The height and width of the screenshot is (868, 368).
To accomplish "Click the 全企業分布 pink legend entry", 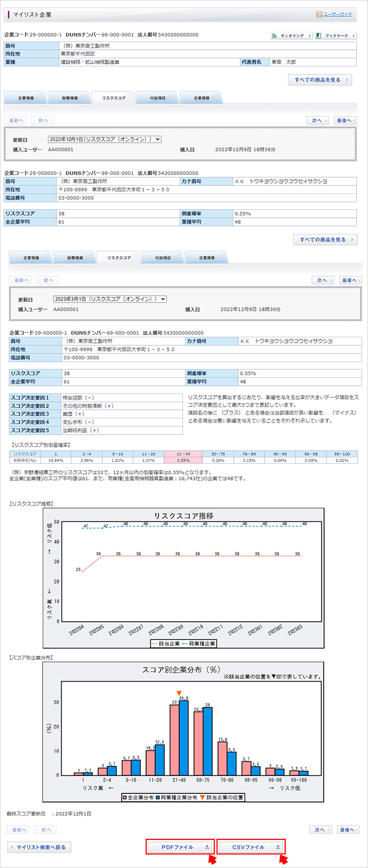I will 138,797.
